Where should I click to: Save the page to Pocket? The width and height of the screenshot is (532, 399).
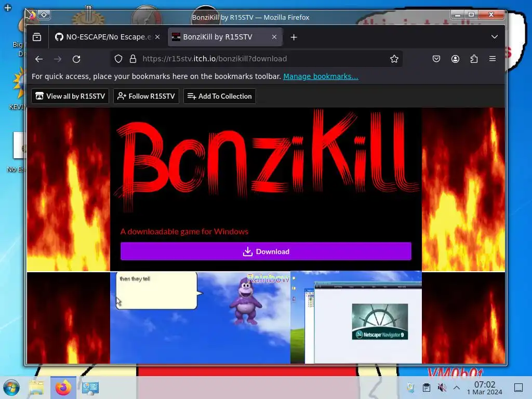coord(436,59)
